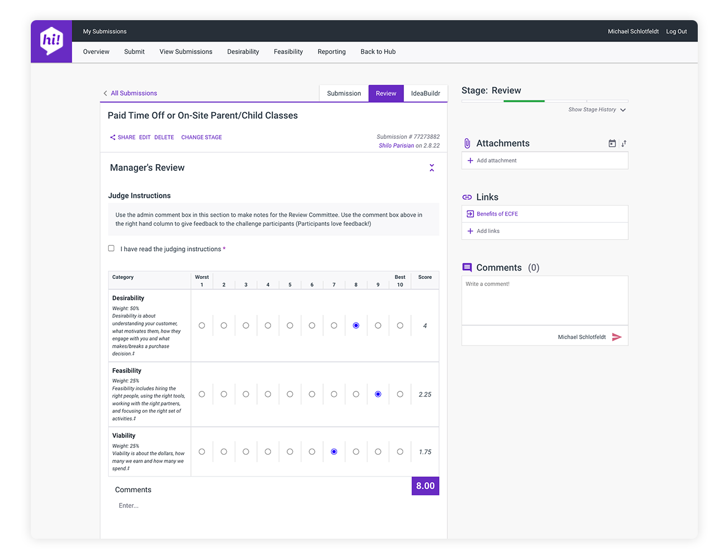
Task: Click the back chevron beside All Submissions
Action: (x=105, y=94)
